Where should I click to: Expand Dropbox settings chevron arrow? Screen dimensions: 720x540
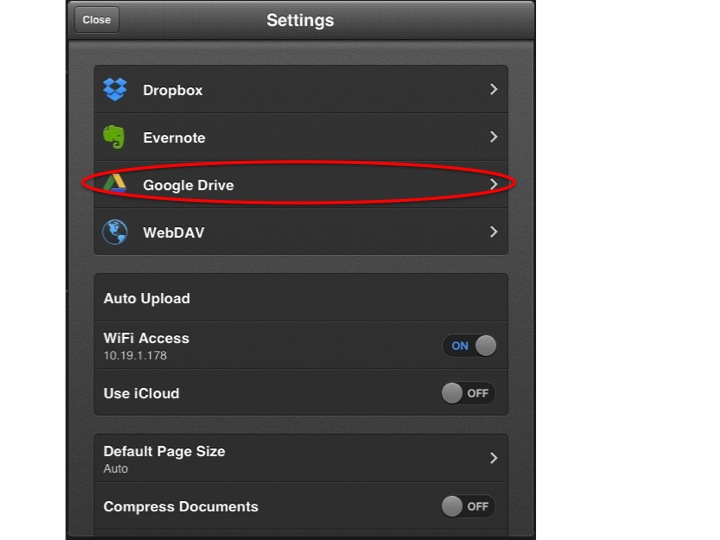tap(494, 90)
